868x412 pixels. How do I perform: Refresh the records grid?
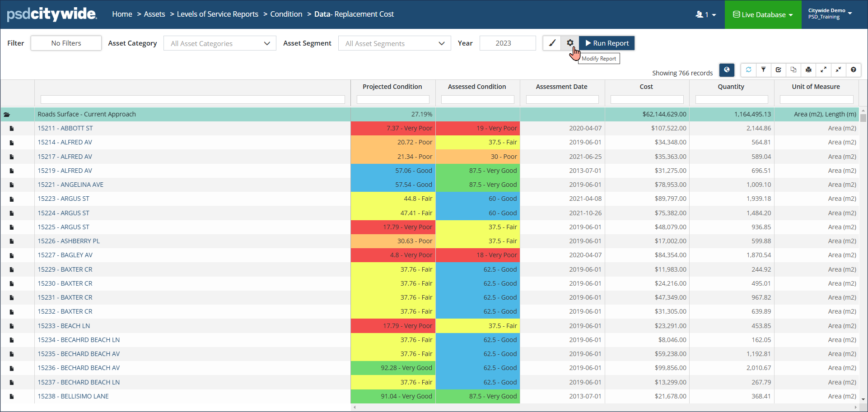pyautogui.click(x=748, y=70)
